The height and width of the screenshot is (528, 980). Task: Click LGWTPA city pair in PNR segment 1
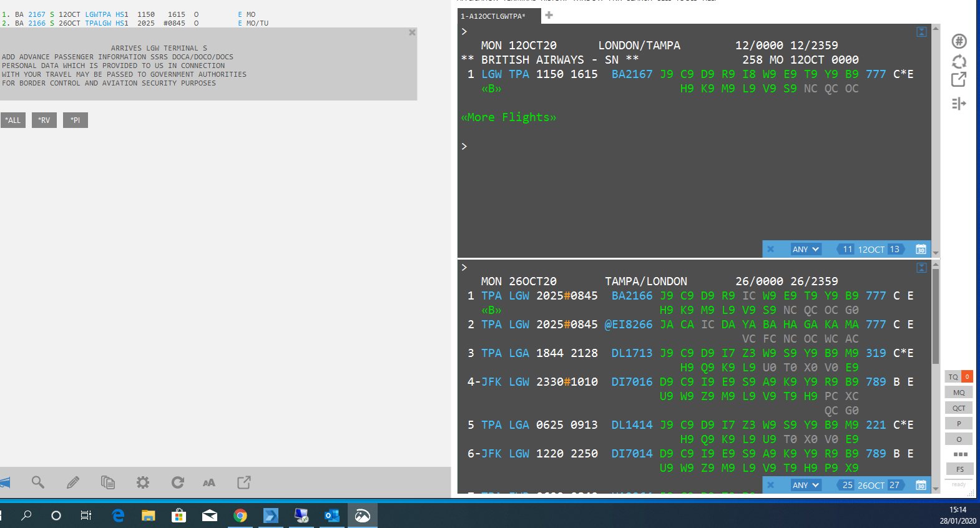[98, 14]
